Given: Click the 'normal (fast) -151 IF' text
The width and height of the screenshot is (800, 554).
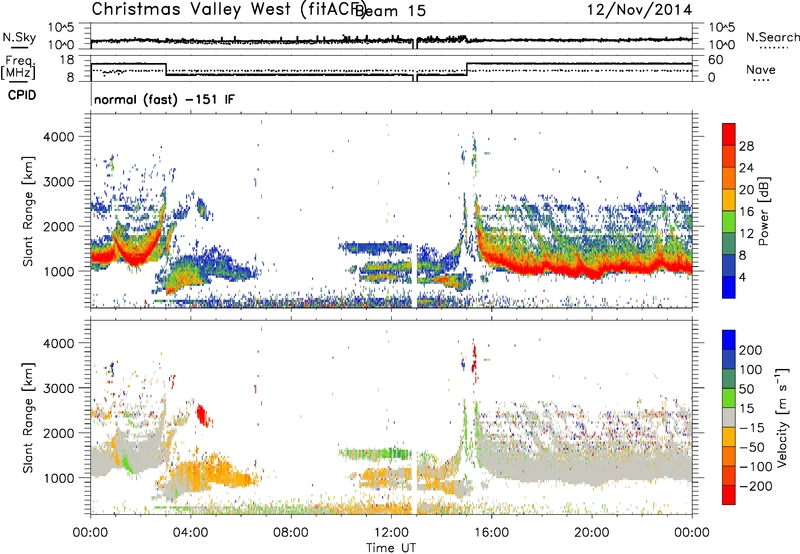Looking at the screenshot, I should pos(164,99).
